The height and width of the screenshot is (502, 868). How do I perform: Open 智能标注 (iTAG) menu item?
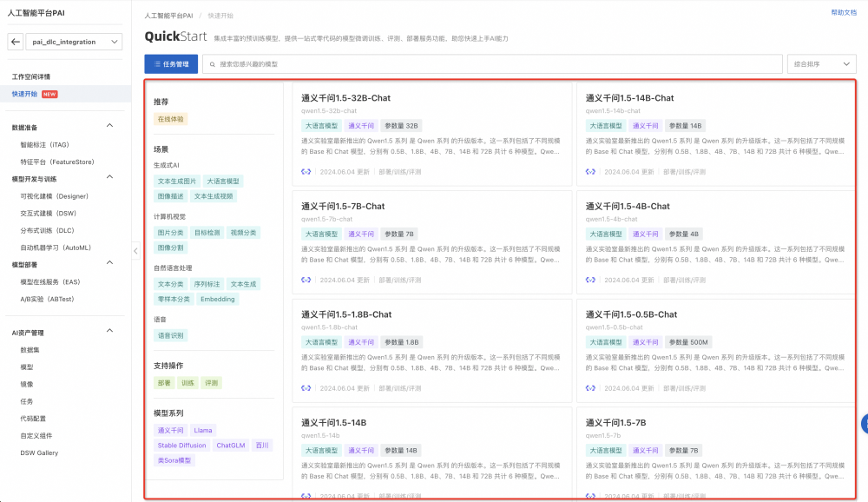click(45, 145)
